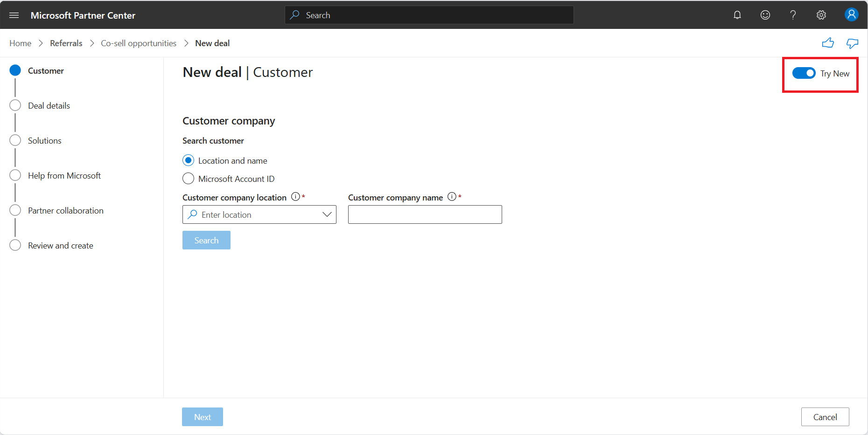Viewport: 868px width, 435px height.
Task: Go to the Partner collaboration step
Action: pyautogui.click(x=66, y=211)
